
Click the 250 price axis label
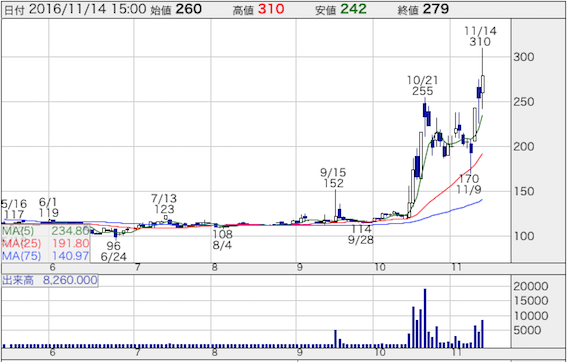coord(524,102)
